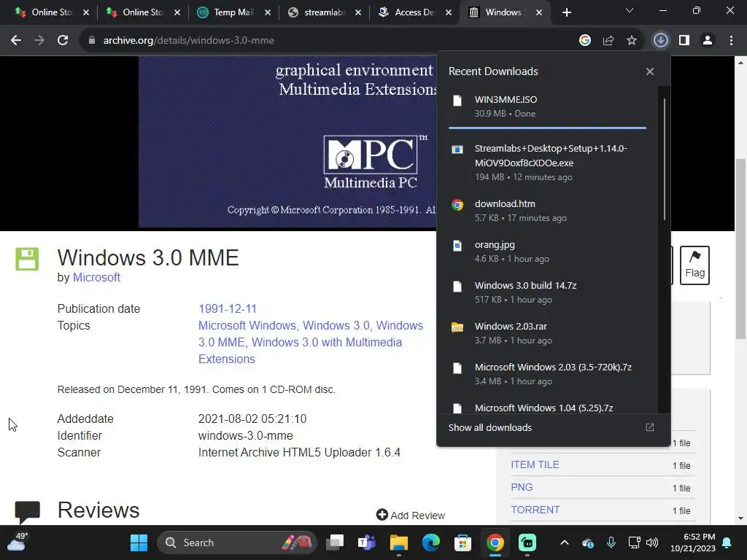This screenshot has height=560, width=747.
Task: Click the Chrome taskbar icon
Action: point(495,542)
